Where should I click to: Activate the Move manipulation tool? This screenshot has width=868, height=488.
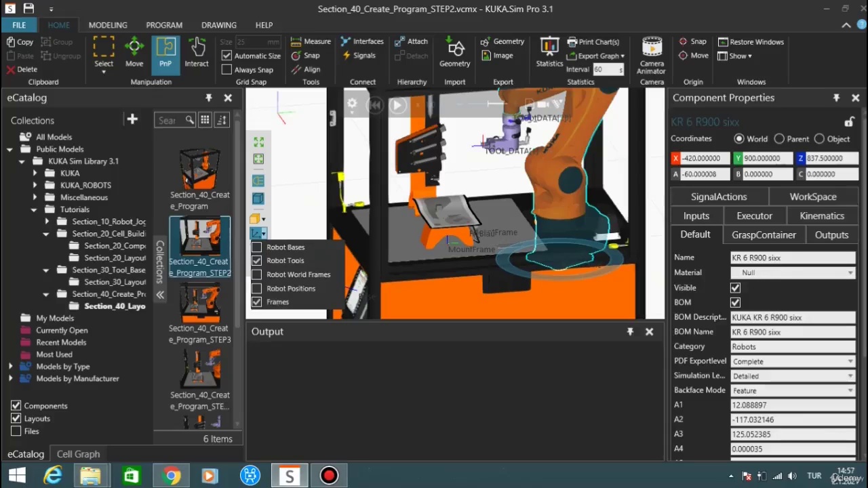pyautogui.click(x=134, y=53)
